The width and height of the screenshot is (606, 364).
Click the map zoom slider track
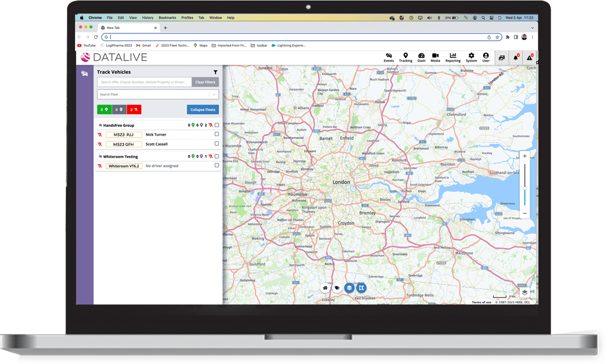pyautogui.click(x=525, y=185)
